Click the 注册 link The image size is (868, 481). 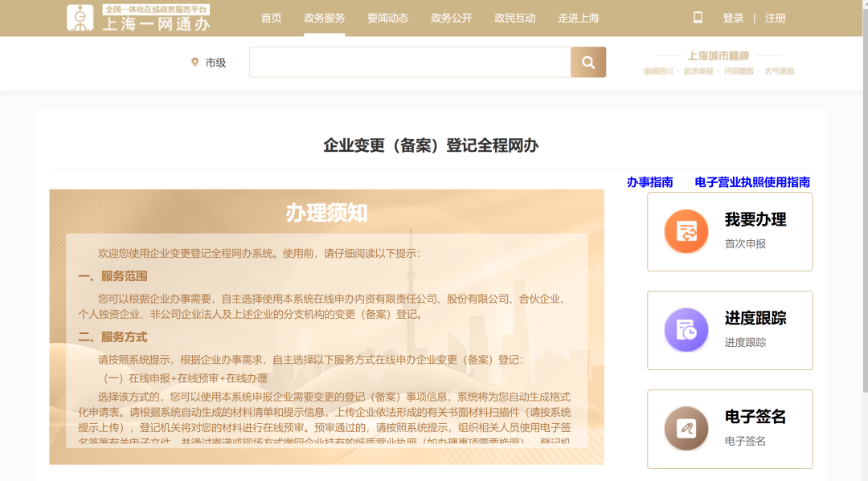pos(776,18)
